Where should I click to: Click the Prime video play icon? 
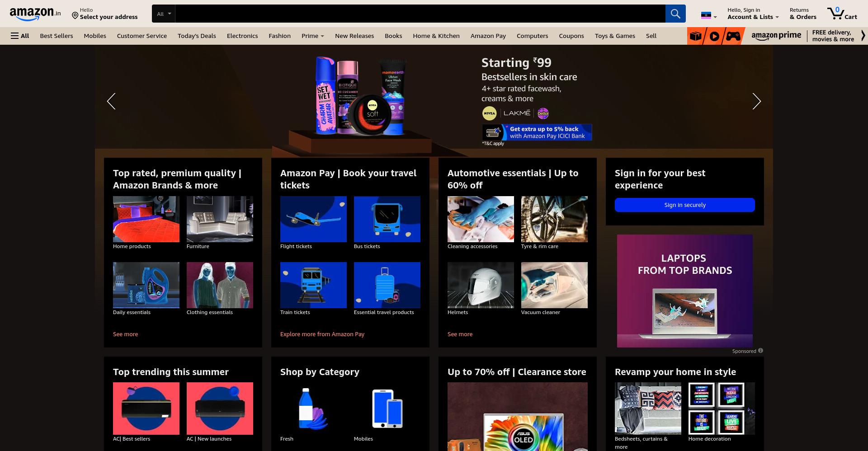(x=714, y=36)
